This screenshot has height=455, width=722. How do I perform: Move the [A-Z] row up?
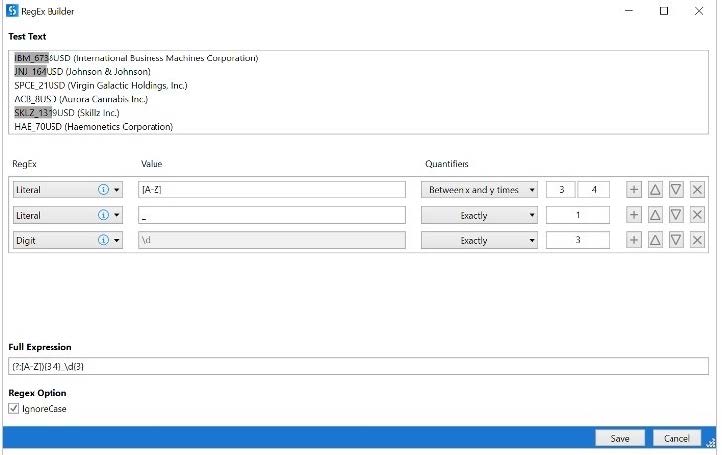coord(655,190)
